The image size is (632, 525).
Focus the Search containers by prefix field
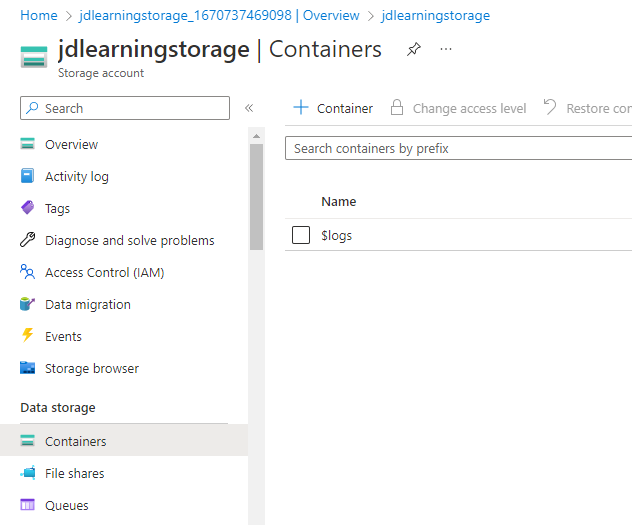coord(460,148)
